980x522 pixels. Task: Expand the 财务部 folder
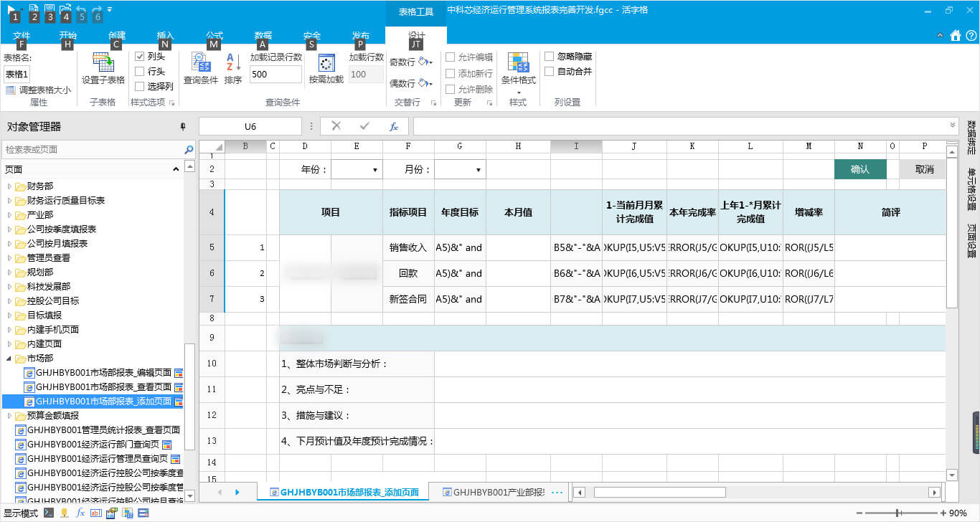pyautogui.click(x=10, y=186)
